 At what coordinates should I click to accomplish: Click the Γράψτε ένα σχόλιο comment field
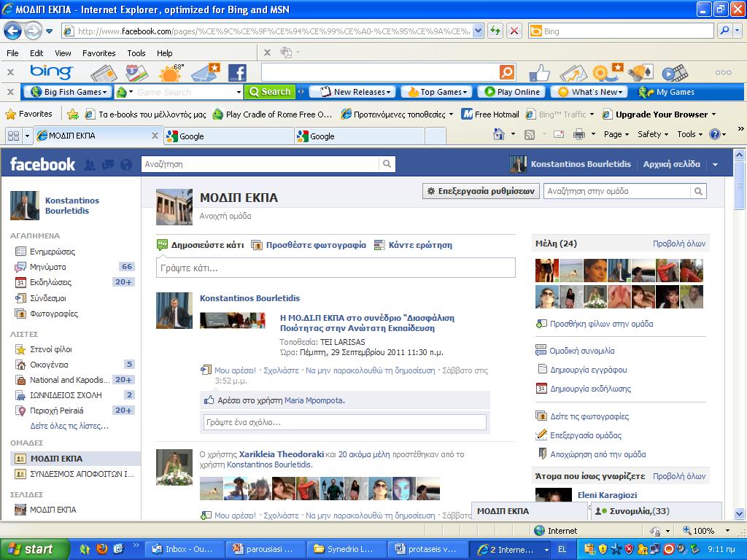345,422
